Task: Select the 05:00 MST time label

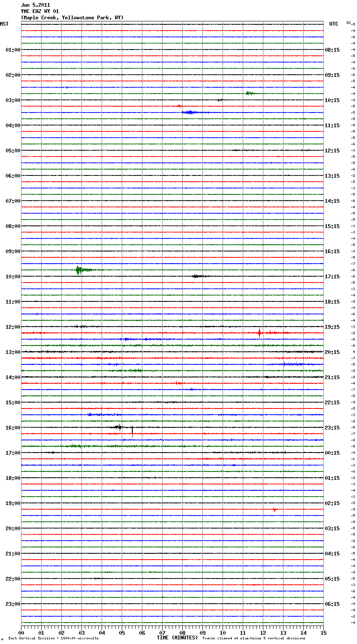Action: 13,151
